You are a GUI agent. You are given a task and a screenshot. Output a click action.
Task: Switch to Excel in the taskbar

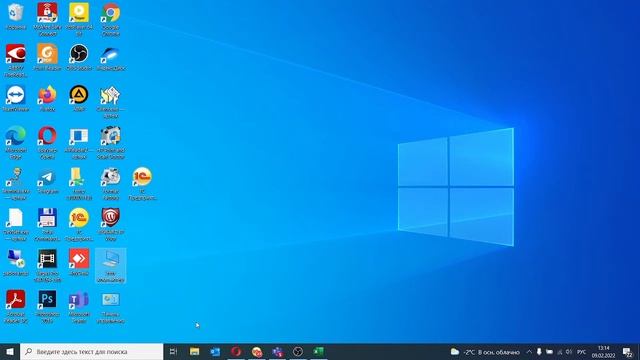318,351
